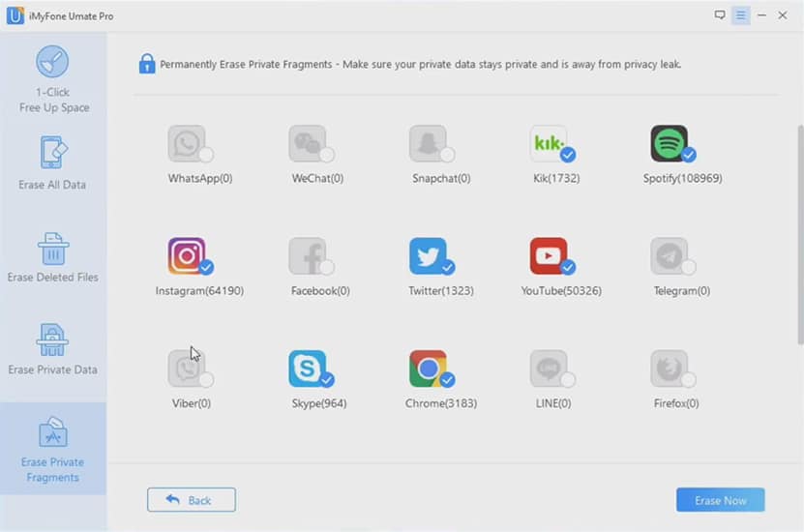The height and width of the screenshot is (532, 804).
Task: Tick the empty Facebook selection circle
Action: point(327,267)
